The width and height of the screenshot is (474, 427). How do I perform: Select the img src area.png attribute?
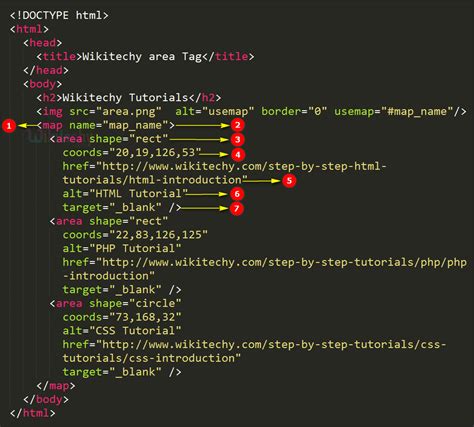point(115,111)
